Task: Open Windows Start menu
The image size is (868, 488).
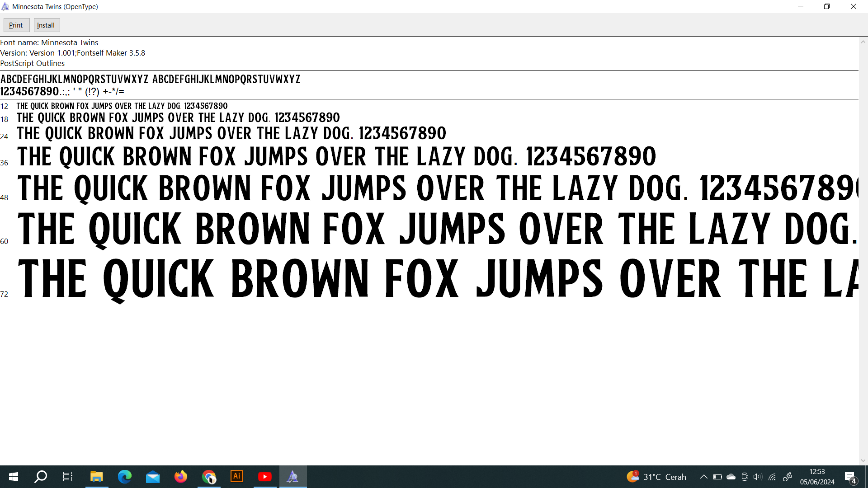Action: (x=14, y=477)
